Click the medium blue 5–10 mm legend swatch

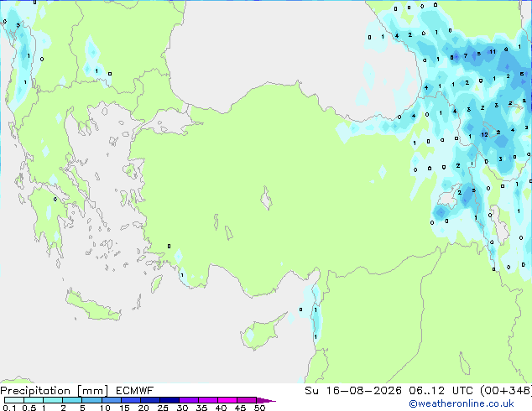(x=92, y=400)
